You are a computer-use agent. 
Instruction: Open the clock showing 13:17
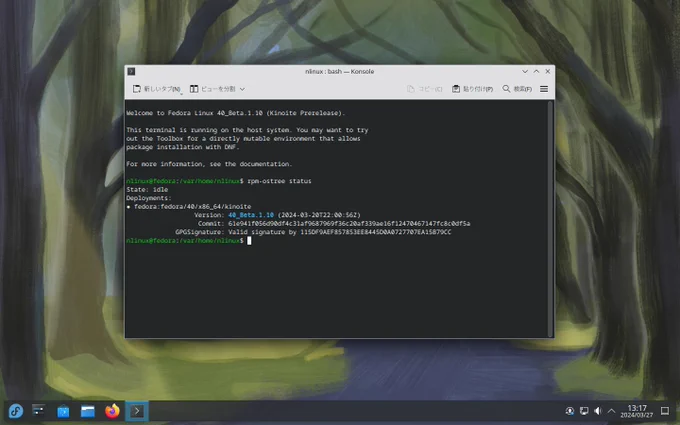[x=637, y=411]
